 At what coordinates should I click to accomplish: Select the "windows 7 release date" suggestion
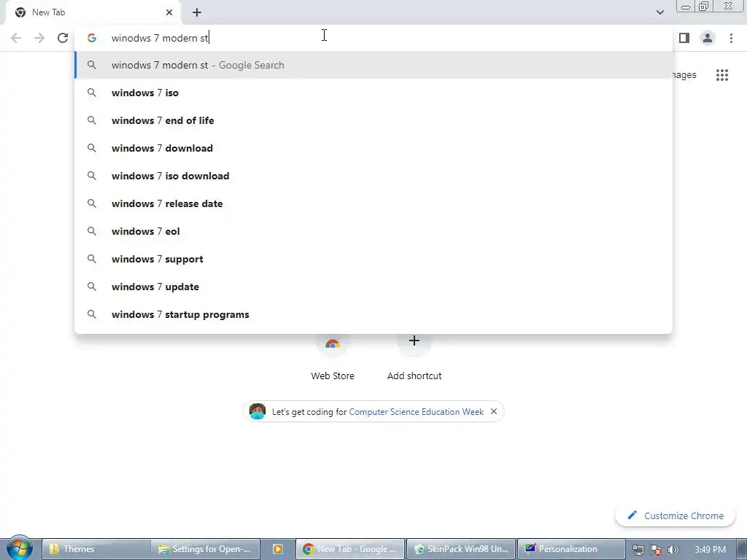click(x=373, y=204)
